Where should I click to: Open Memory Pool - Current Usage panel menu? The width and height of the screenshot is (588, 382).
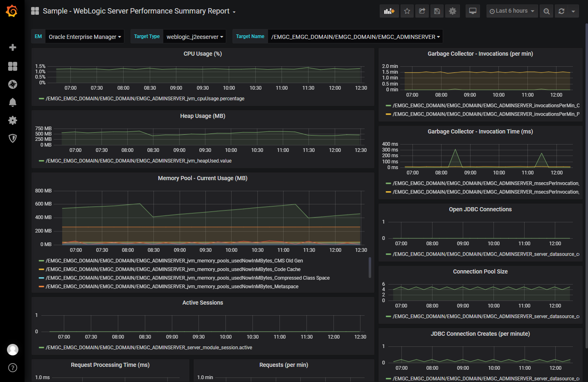tap(203, 178)
